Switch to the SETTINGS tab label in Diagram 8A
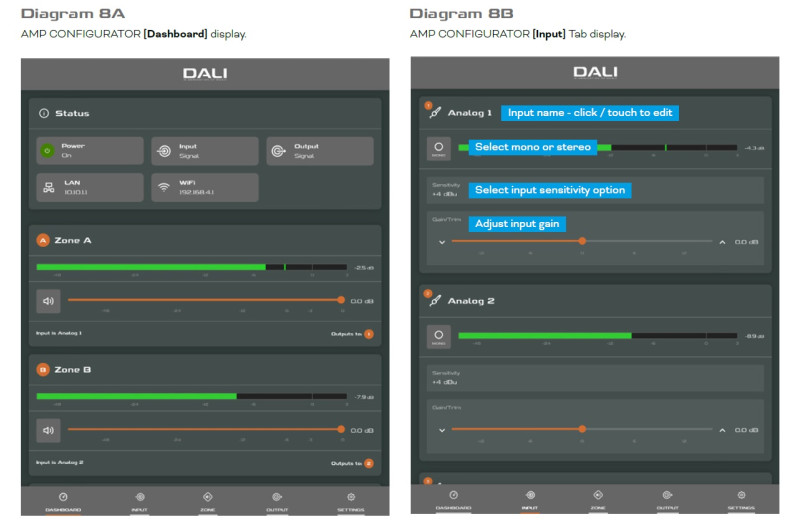Viewport: 805px width, 522px height. point(351,510)
